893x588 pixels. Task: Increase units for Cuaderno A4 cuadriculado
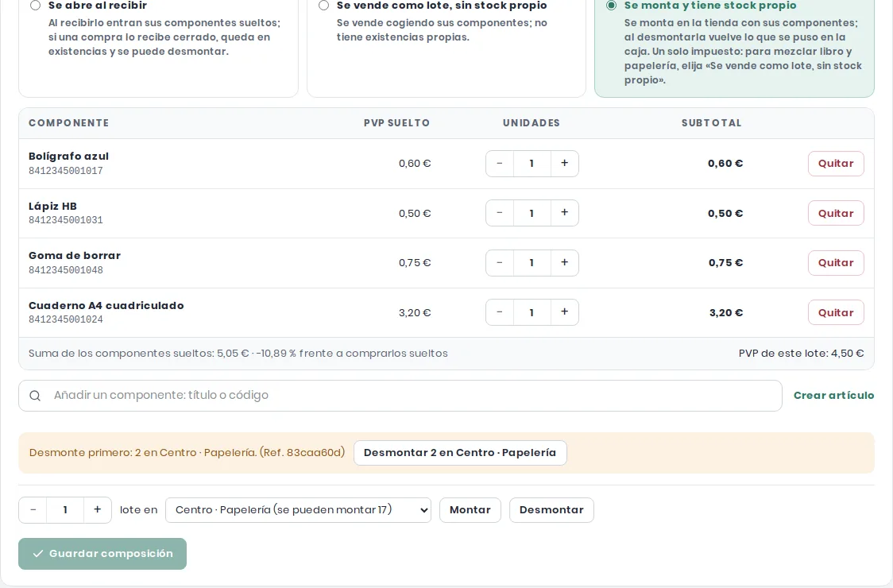pyautogui.click(x=564, y=312)
